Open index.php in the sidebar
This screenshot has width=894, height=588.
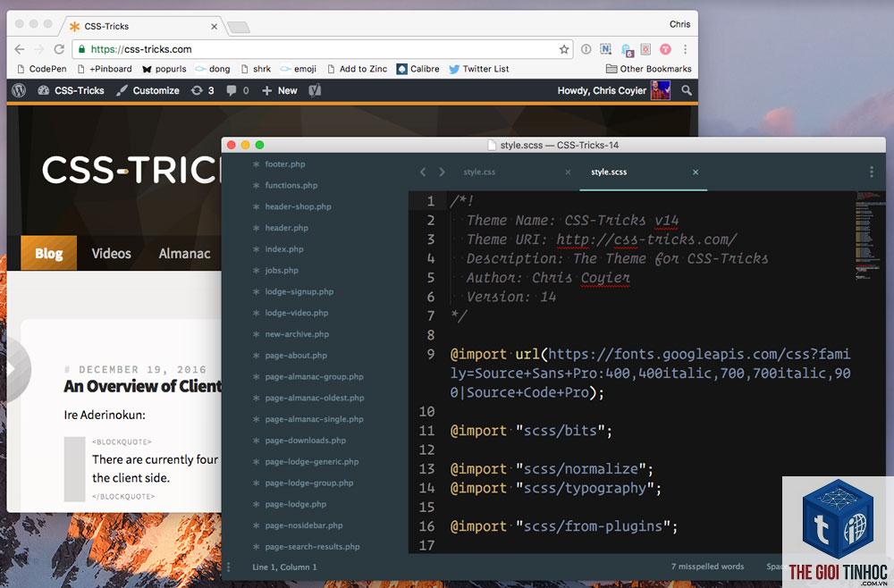pos(284,249)
